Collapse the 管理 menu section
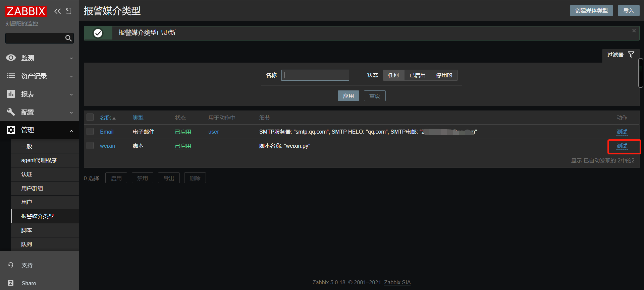644x290 pixels. [40, 130]
